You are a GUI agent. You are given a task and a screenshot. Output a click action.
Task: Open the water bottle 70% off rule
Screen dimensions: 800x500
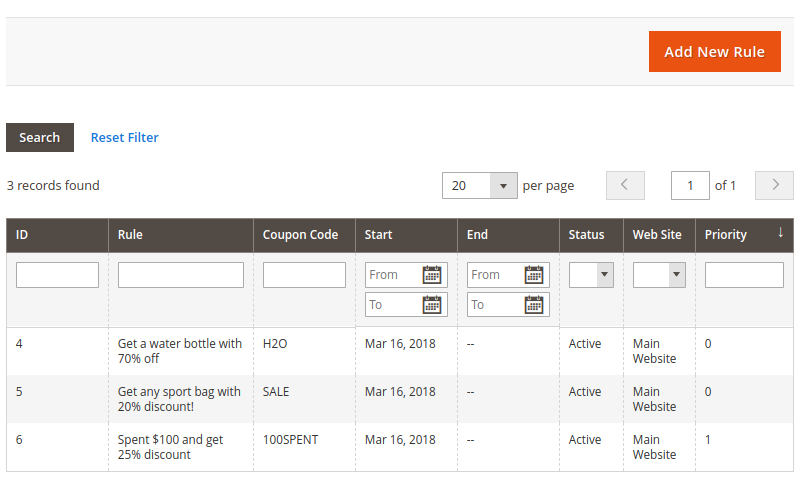click(x=180, y=351)
